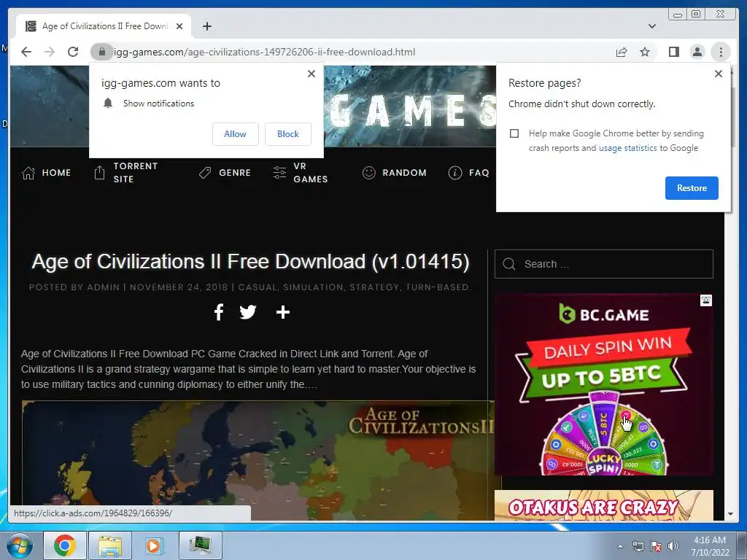Reload the current page
747x560 pixels.
pyautogui.click(x=73, y=52)
